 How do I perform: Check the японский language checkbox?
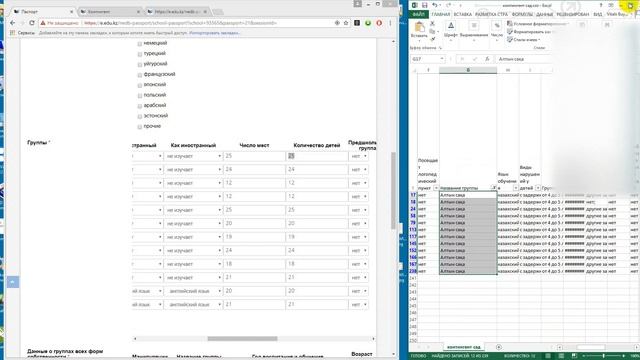point(140,85)
